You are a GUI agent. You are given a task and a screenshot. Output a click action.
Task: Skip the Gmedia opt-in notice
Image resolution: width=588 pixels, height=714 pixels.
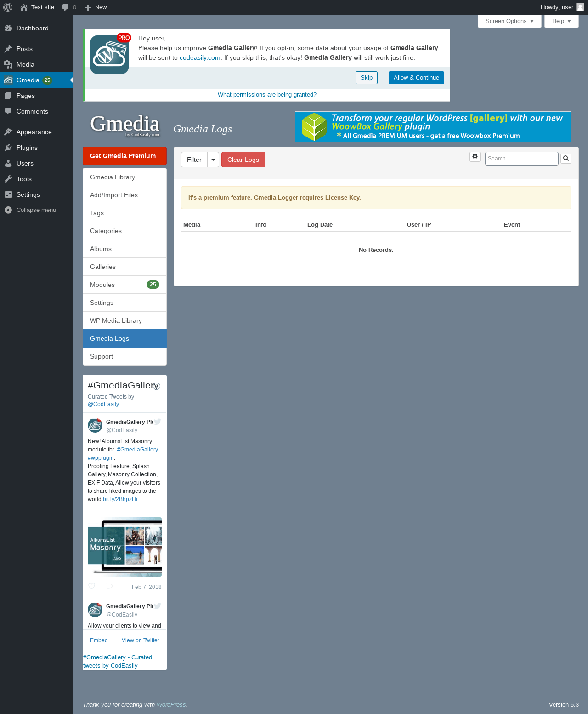point(367,78)
